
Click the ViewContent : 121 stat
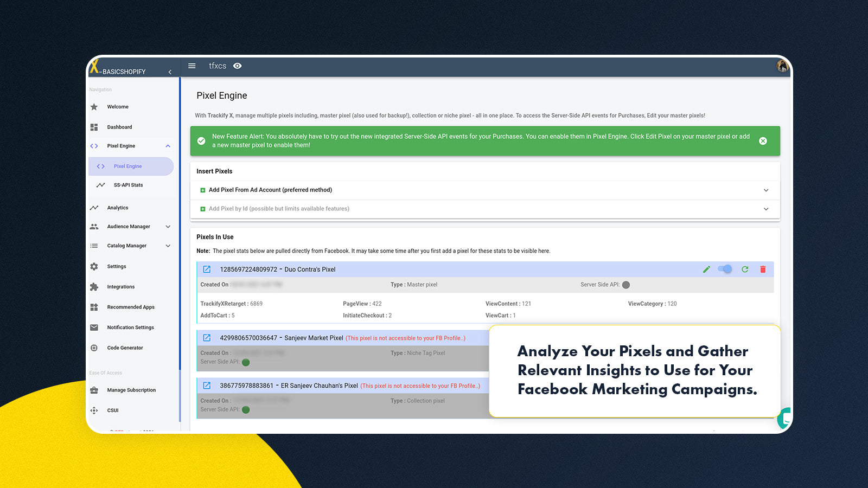[508, 304]
